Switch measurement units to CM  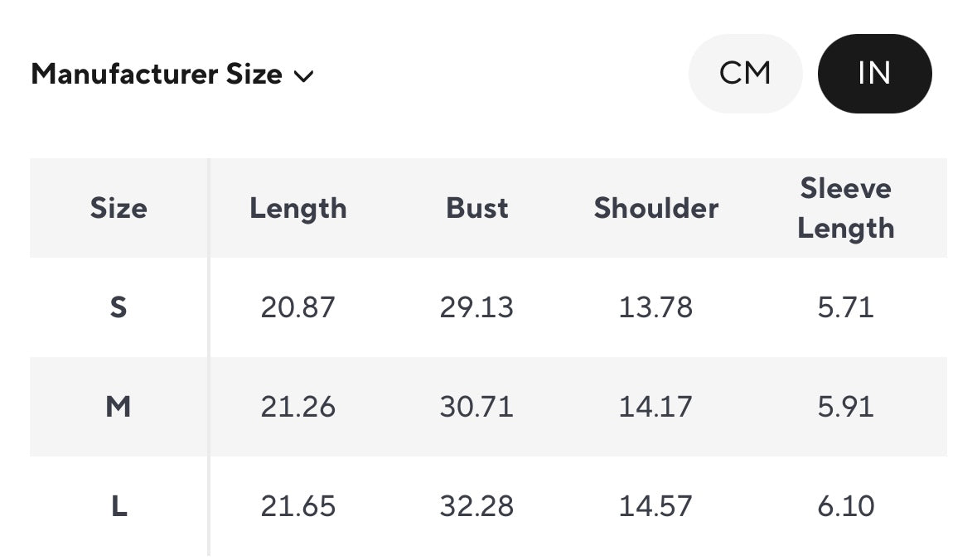click(x=745, y=74)
